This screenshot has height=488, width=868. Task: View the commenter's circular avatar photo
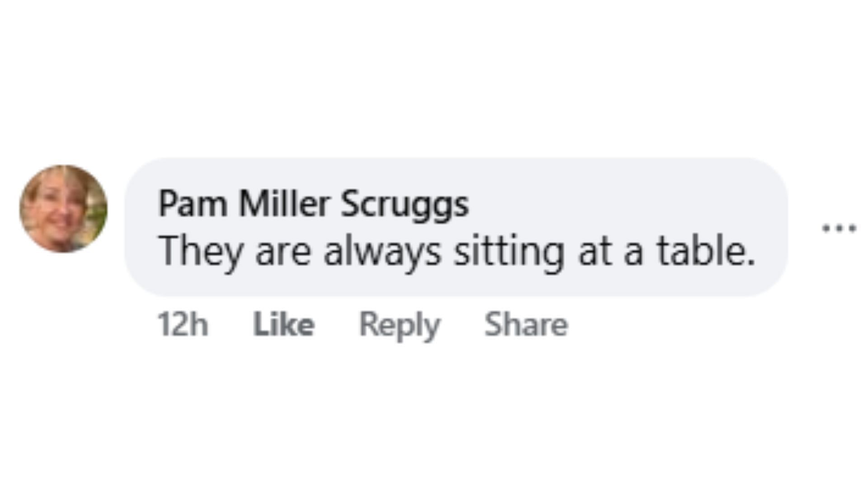[63, 209]
